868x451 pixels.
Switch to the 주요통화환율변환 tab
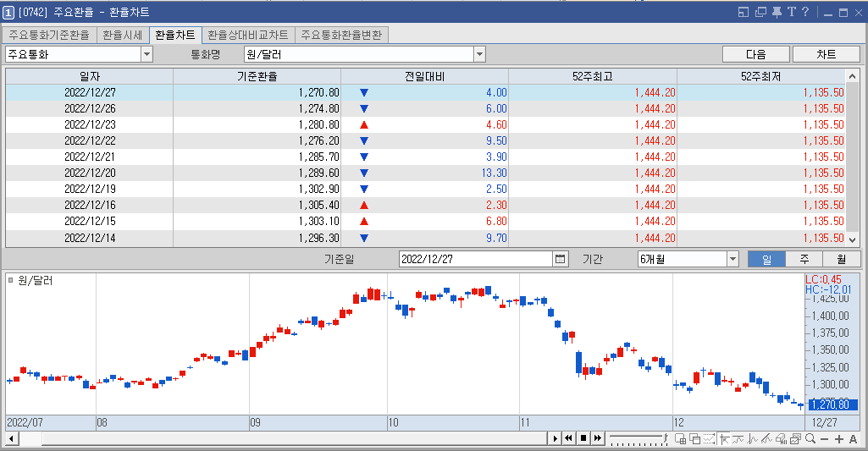click(x=341, y=35)
